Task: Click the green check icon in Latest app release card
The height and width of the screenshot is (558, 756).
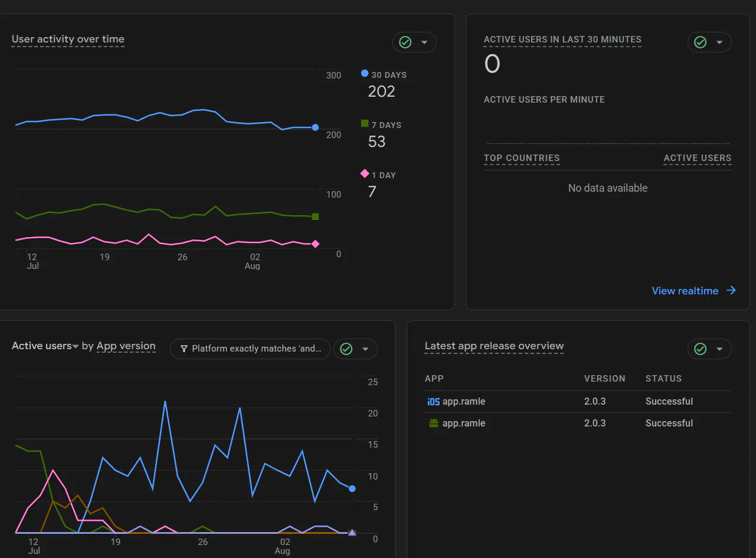Action: [x=701, y=349]
